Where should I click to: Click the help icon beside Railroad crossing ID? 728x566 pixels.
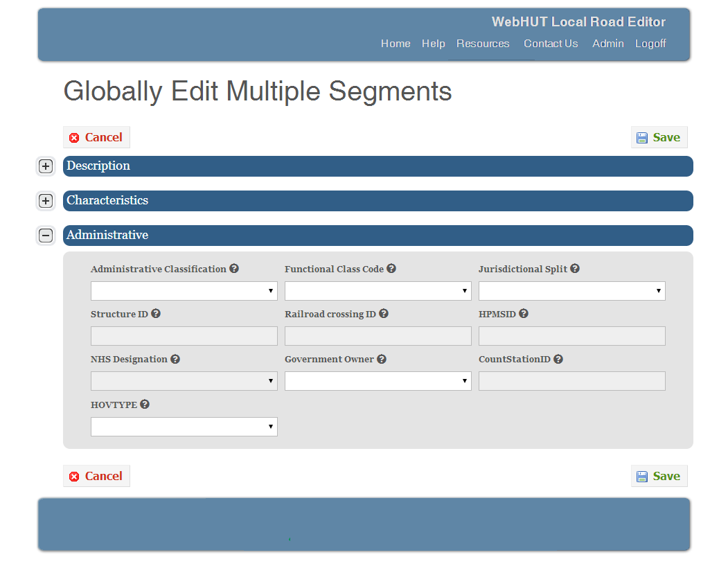[384, 313]
